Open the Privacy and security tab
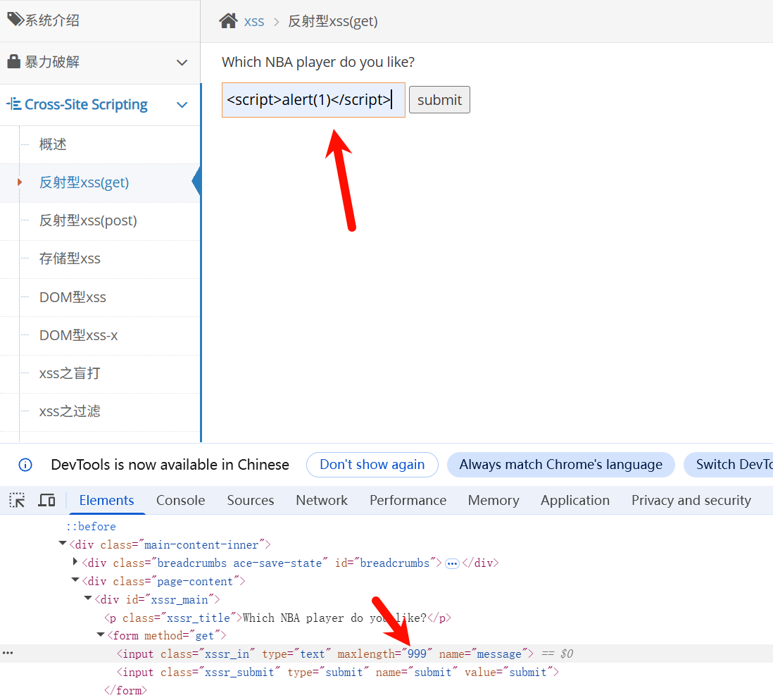773x700 pixels. [691, 500]
